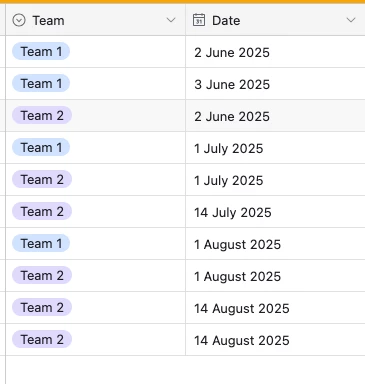Click the calendar icon in Date header

[x=199, y=20]
